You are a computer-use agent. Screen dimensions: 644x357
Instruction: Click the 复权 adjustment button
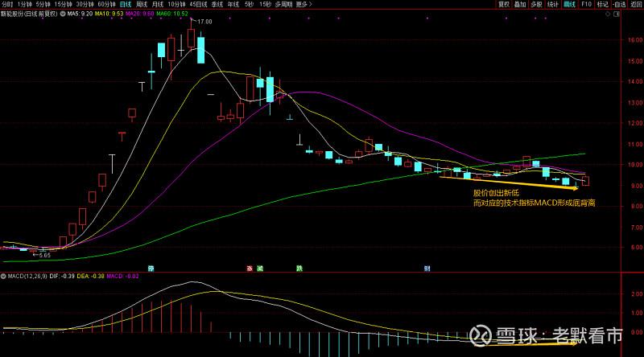[x=504, y=4]
